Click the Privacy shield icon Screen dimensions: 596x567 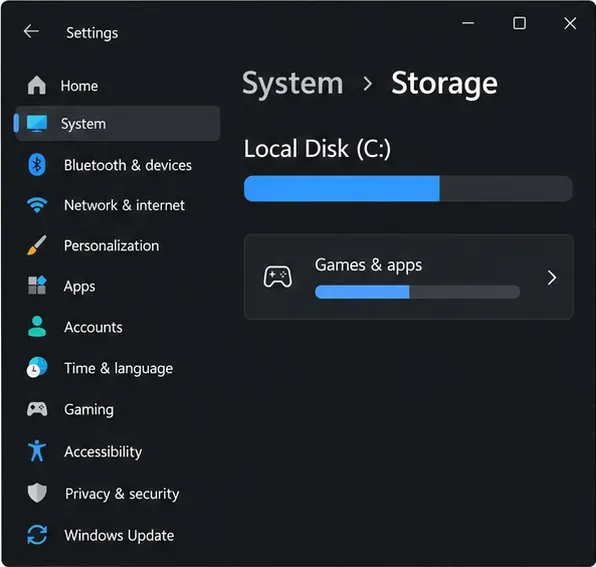click(37, 493)
